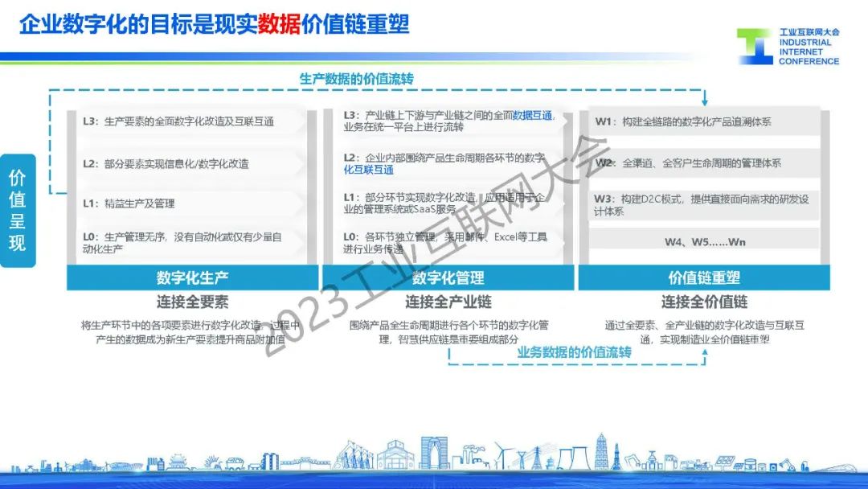This screenshot has width=868, height=489.
Task: Click the down arrowhead above the W1 box
Action: click(704, 101)
